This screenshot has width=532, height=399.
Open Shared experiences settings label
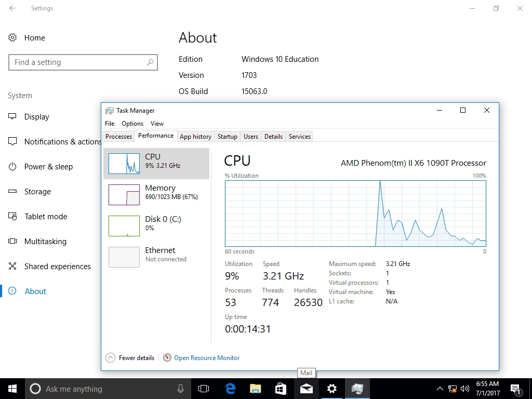[x=58, y=267]
